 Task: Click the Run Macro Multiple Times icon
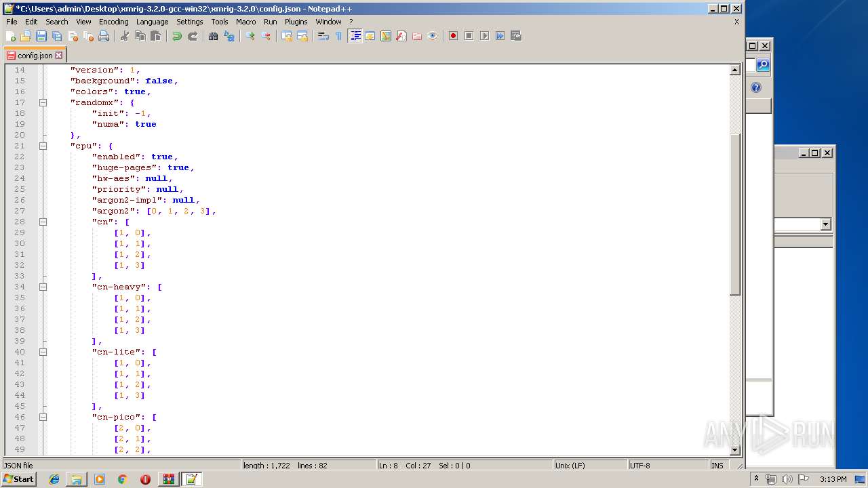[x=500, y=36]
